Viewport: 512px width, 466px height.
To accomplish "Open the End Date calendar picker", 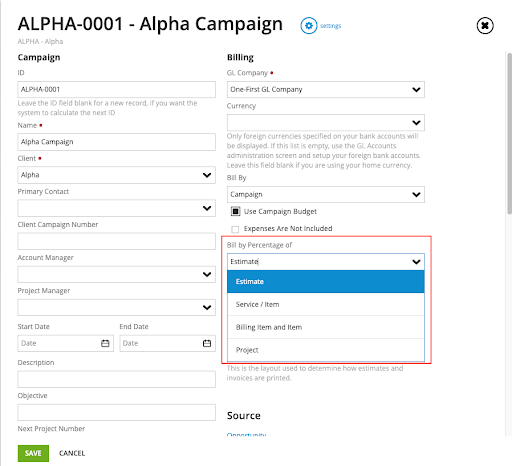I will [x=207, y=343].
